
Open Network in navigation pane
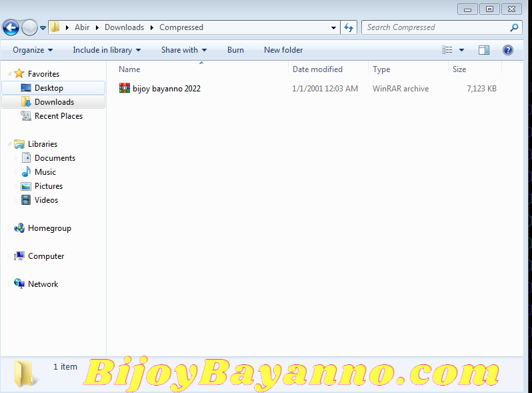(43, 284)
